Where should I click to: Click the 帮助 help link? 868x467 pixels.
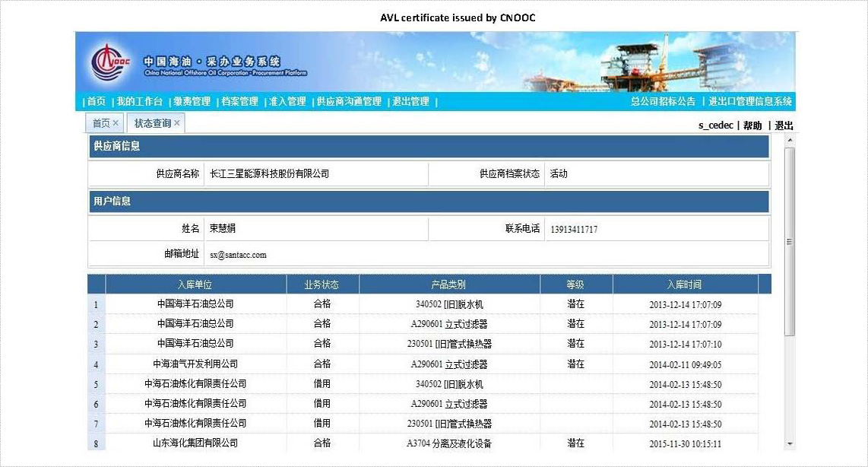752,125
